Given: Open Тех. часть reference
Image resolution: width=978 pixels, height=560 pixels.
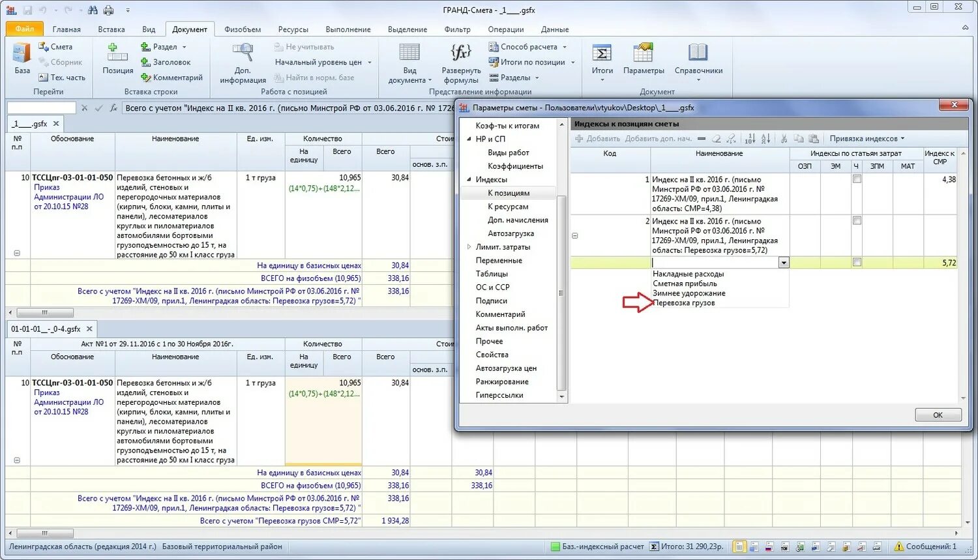Looking at the screenshot, I should pyautogui.click(x=61, y=78).
